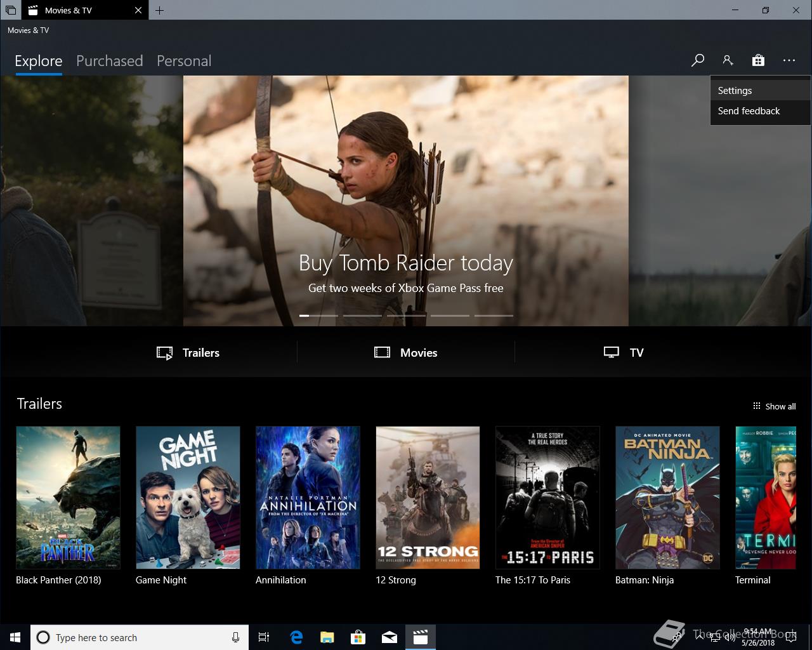Viewport: 812px width, 650px height.
Task: Click the Game Night title text
Action: click(x=161, y=580)
